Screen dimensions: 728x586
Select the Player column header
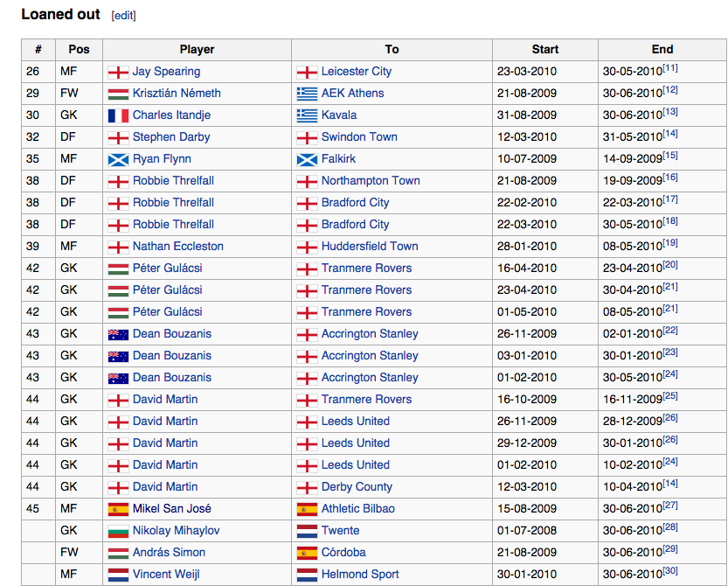197,50
